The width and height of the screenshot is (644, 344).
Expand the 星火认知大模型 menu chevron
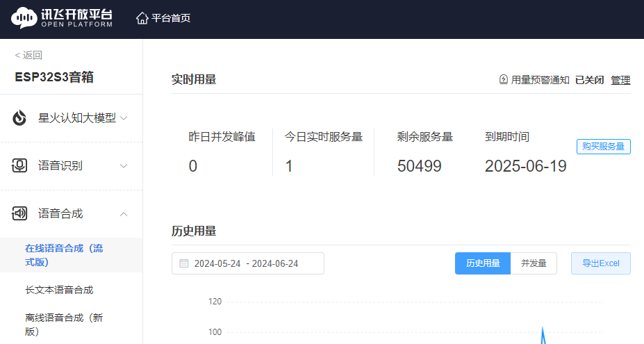click(124, 118)
